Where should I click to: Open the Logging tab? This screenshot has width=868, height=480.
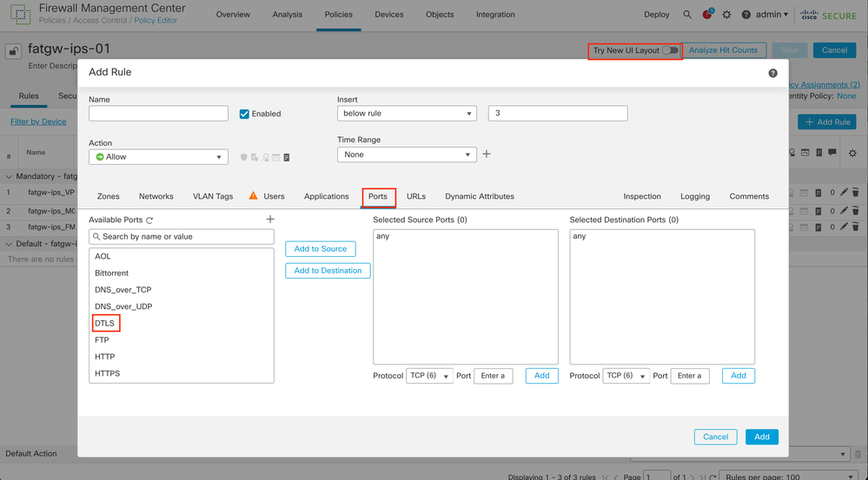pos(695,196)
